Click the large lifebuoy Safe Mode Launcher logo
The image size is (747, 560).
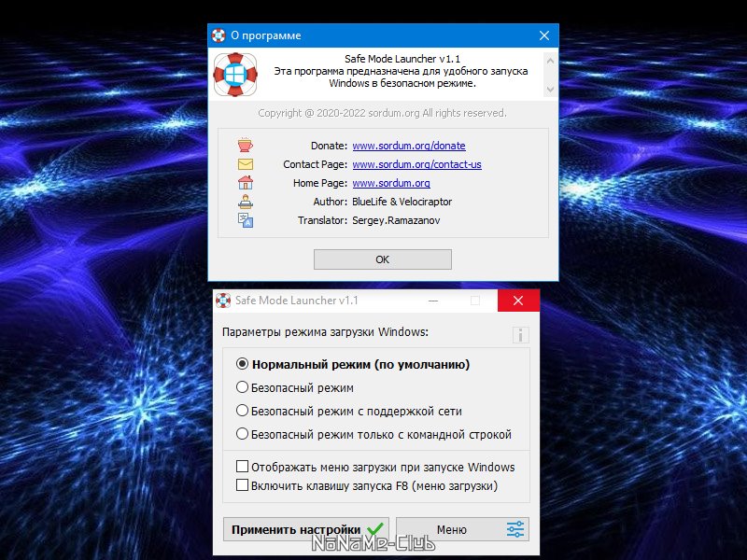click(x=235, y=75)
